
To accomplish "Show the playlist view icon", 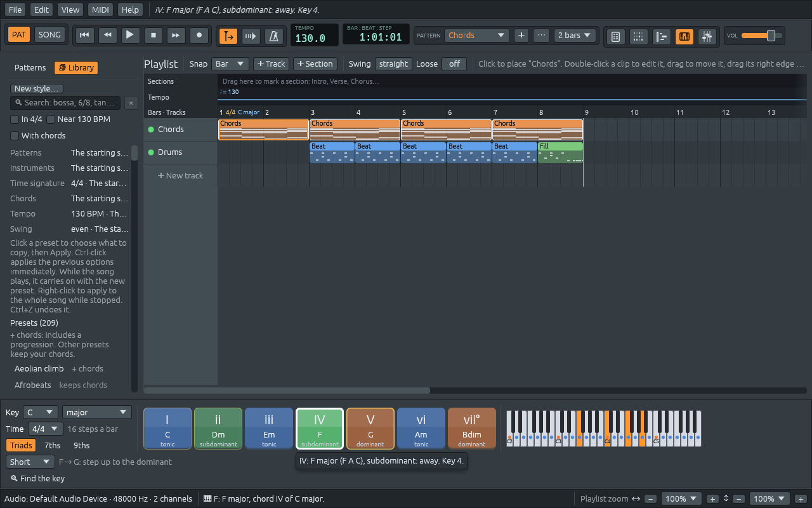I will [662, 36].
